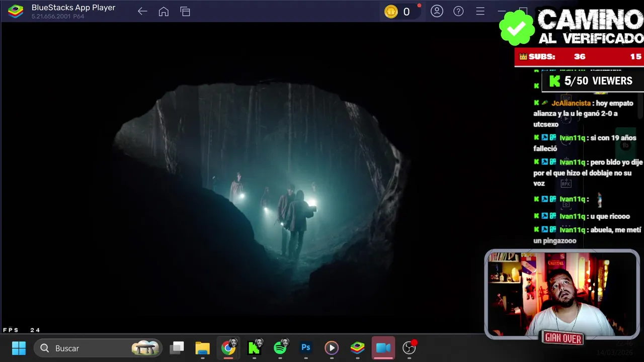
Task: Click chat message 'u que ricooo'
Action: tap(610, 216)
